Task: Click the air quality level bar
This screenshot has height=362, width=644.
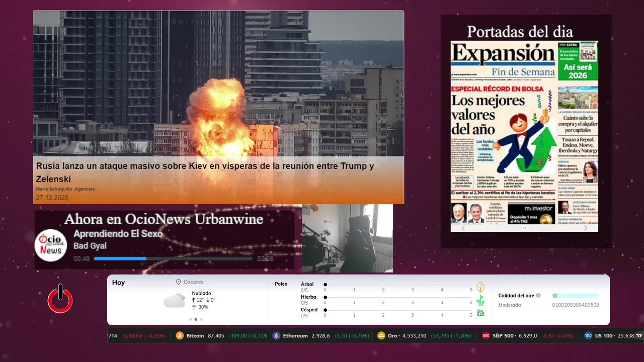Action: click(x=576, y=296)
